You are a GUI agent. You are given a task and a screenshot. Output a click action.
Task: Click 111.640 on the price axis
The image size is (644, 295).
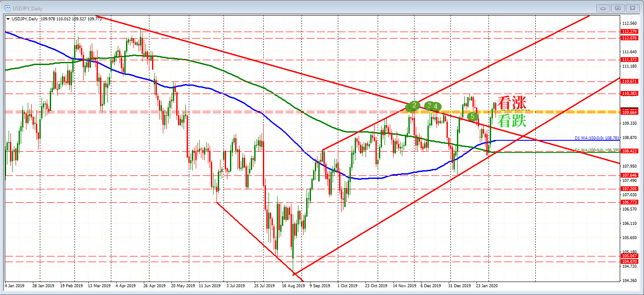click(629, 52)
